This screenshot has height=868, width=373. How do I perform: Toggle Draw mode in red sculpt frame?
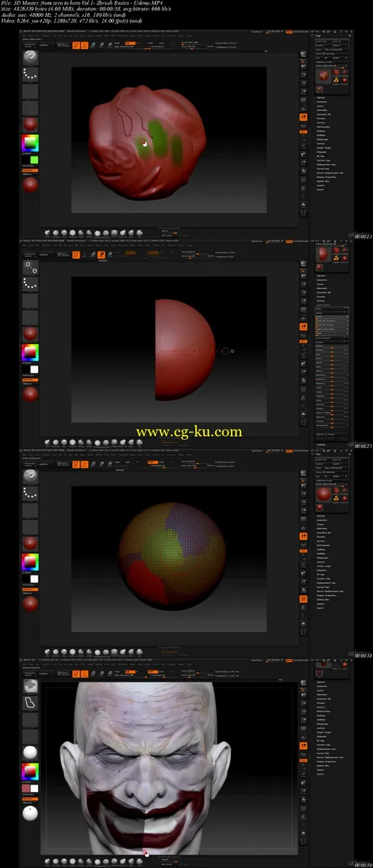[85, 45]
